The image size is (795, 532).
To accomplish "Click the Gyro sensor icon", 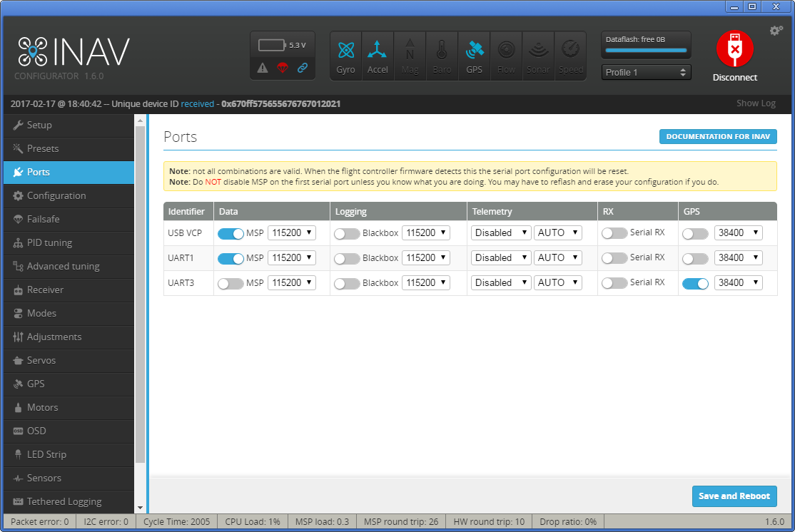I will pos(346,50).
